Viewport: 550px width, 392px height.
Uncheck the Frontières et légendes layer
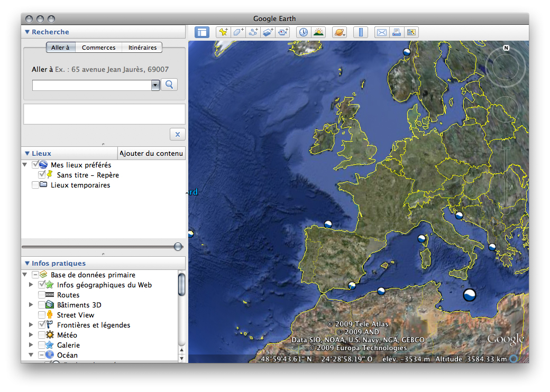coord(42,325)
